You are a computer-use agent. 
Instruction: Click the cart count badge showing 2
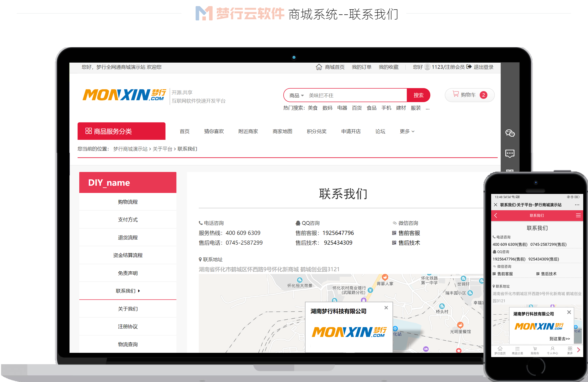pos(483,95)
